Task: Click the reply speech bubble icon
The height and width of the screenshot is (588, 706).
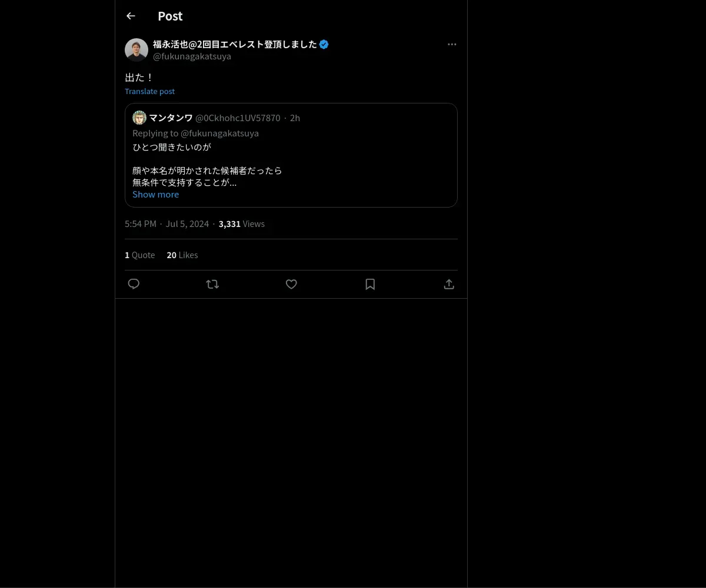Action: (x=134, y=284)
